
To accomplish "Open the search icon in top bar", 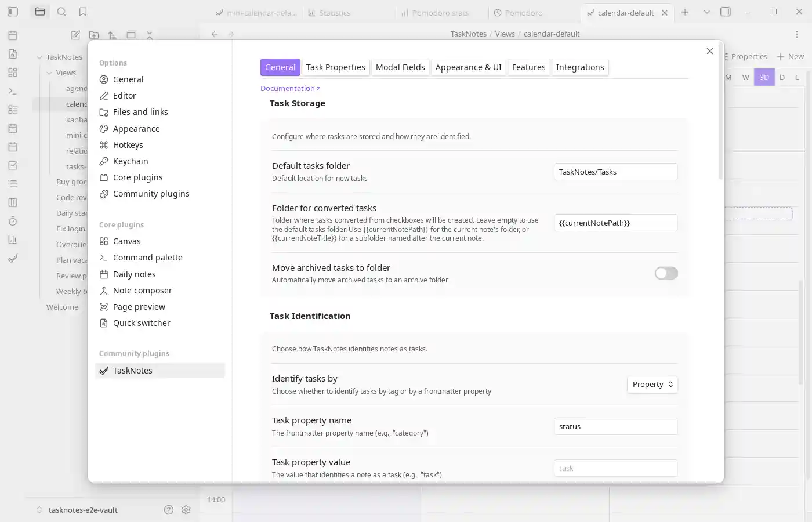I will click(61, 12).
